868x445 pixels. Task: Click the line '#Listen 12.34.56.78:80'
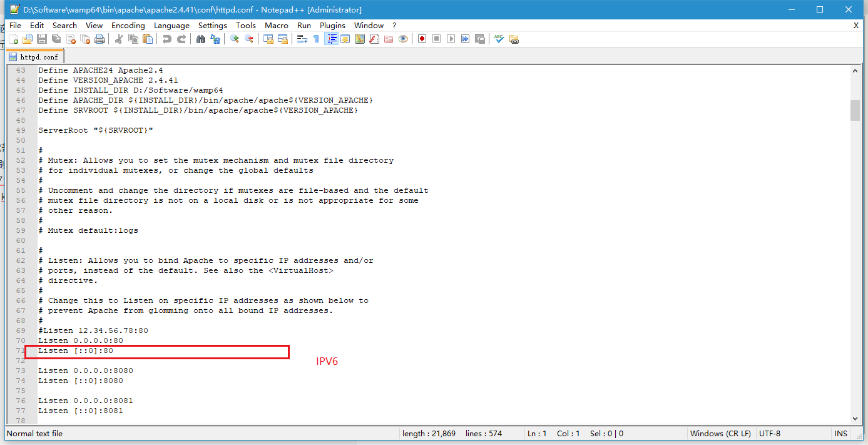[93, 330]
